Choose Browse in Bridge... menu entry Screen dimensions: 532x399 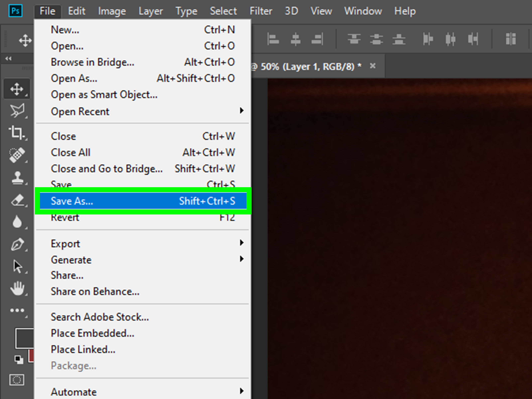(143, 62)
